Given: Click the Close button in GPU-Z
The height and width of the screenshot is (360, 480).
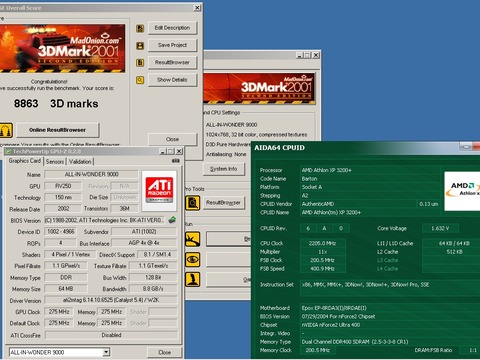Looking at the screenshot, I should (165, 352).
